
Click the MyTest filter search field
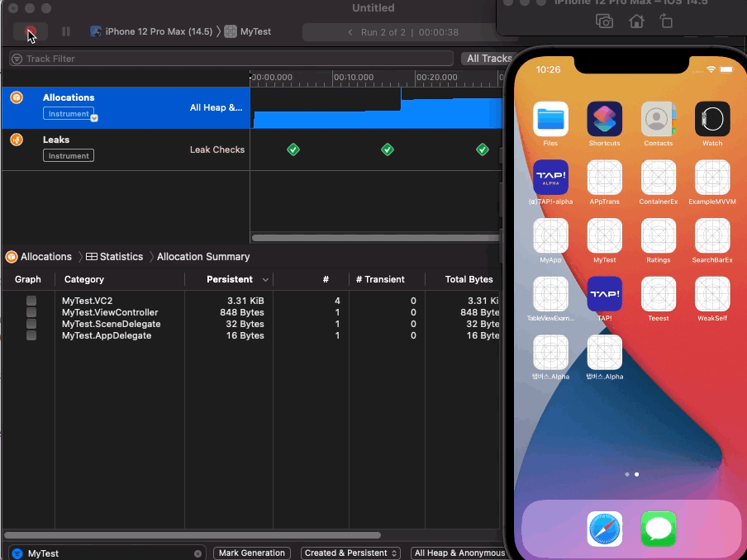(x=107, y=553)
